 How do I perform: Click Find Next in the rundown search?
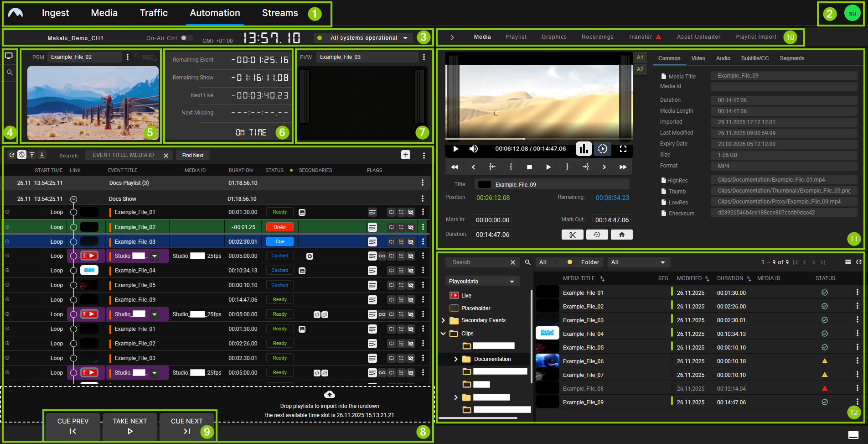(x=192, y=155)
